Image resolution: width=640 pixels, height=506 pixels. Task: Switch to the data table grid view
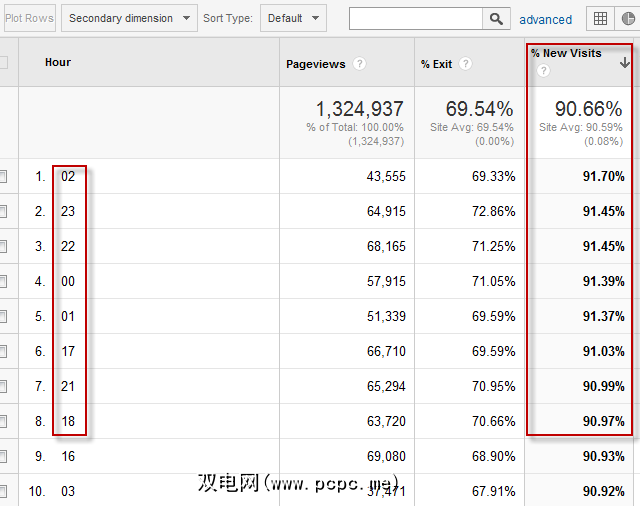(600, 18)
